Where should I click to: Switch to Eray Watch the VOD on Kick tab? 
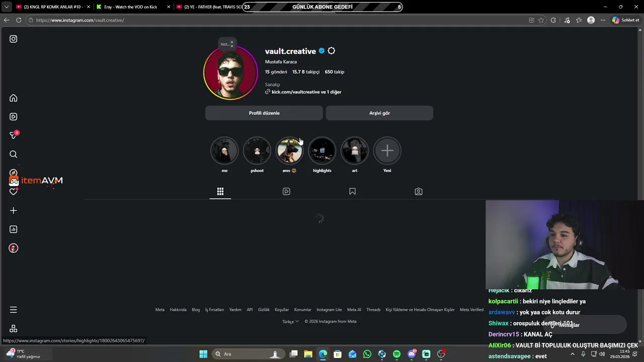[x=132, y=7]
